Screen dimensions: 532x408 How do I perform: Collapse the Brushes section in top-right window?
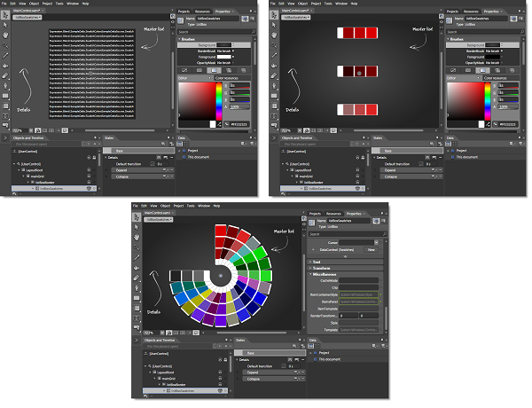coord(448,39)
